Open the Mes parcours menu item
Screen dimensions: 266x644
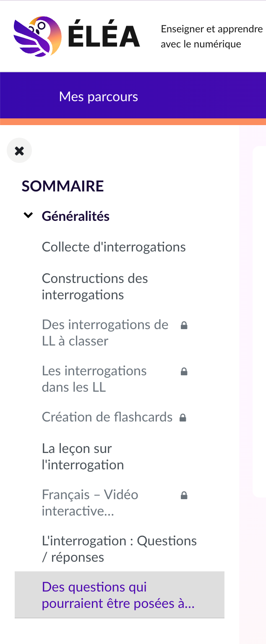tap(99, 97)
